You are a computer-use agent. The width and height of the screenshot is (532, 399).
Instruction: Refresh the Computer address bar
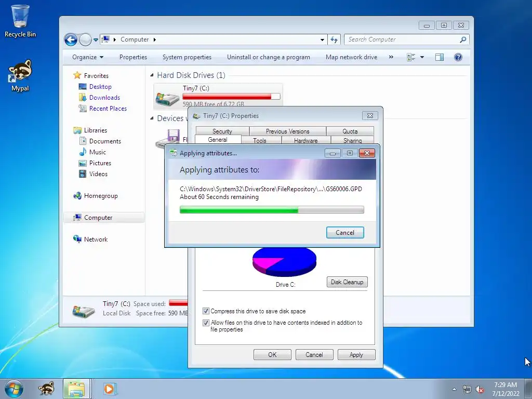(x=334, y=39)
